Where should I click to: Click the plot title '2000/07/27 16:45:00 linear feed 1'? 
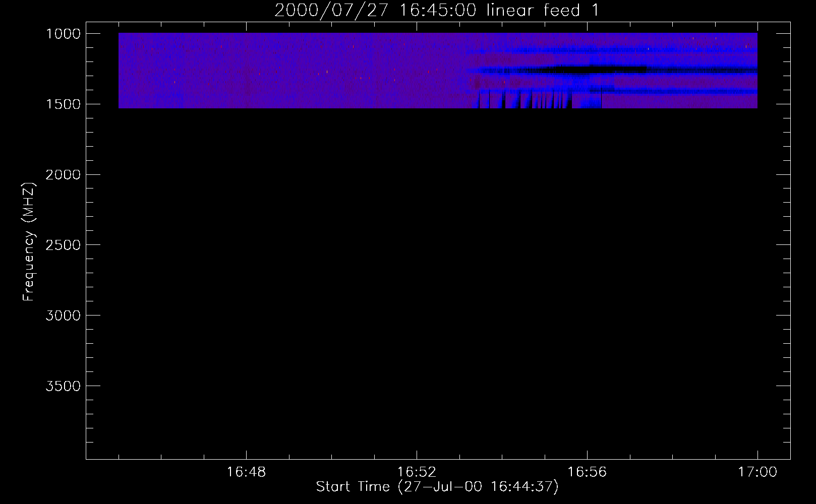pos(437,10)
